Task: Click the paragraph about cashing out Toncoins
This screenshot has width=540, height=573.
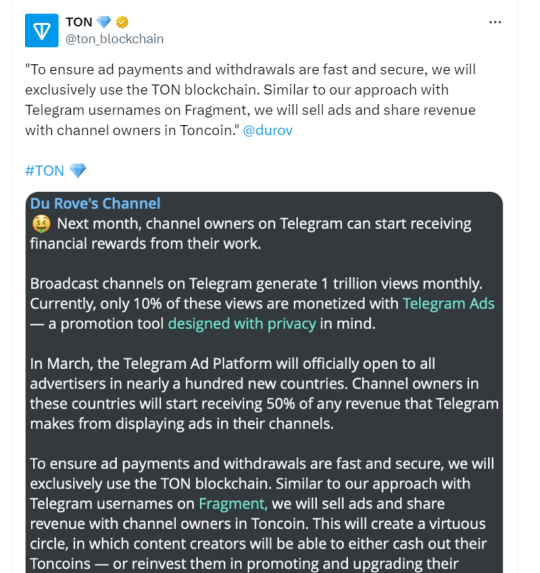Action: coord(262,514)
